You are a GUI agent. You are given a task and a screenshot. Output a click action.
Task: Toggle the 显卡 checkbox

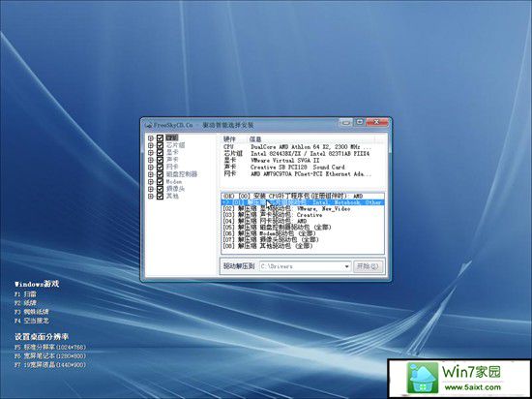(x=161, y=152)
